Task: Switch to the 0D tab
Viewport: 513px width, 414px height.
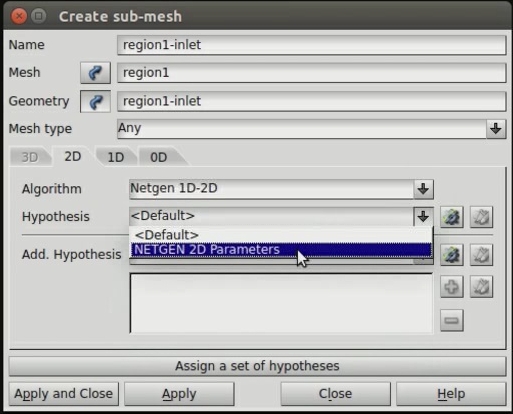Action: coord(159,157)
